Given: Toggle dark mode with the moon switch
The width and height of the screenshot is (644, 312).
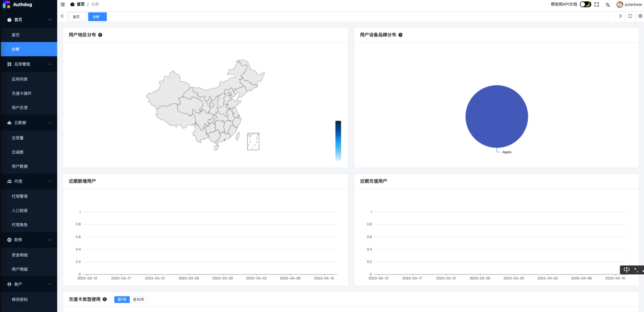Looking at the screenshot, I should [585, 4].
